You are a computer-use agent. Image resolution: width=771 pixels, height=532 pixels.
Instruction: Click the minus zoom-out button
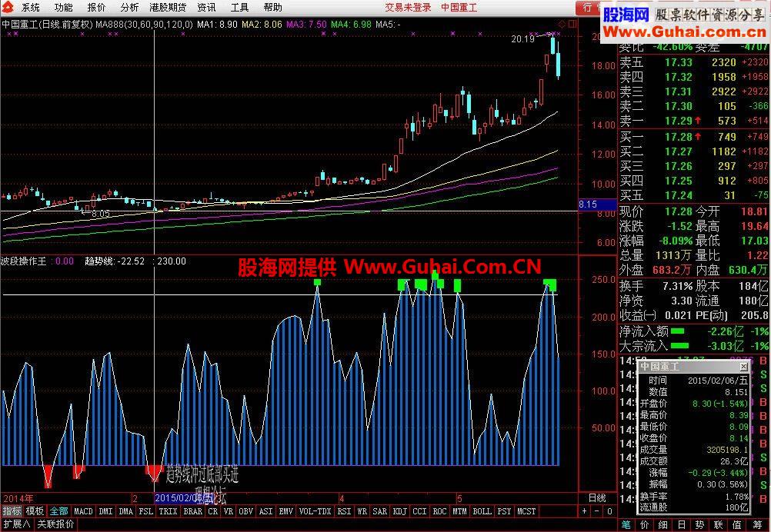pyautogui.click(x=597, y=511)
